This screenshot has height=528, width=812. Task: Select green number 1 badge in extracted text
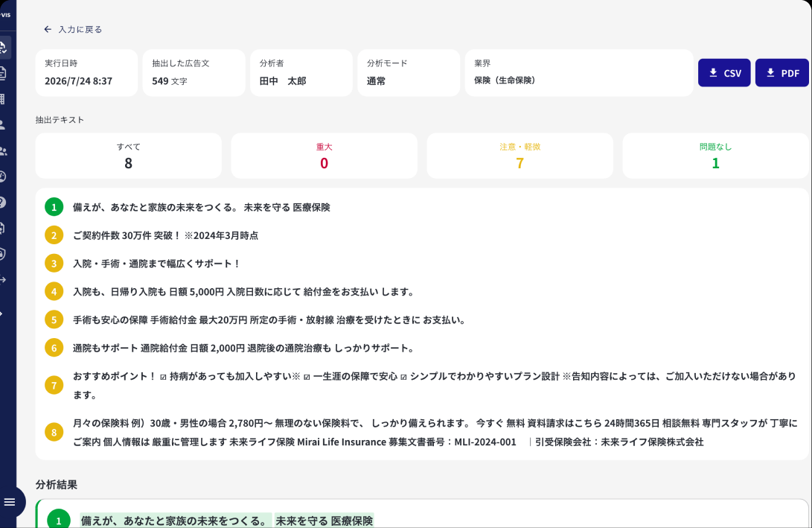pyautogui.click(x=54, y=207)
